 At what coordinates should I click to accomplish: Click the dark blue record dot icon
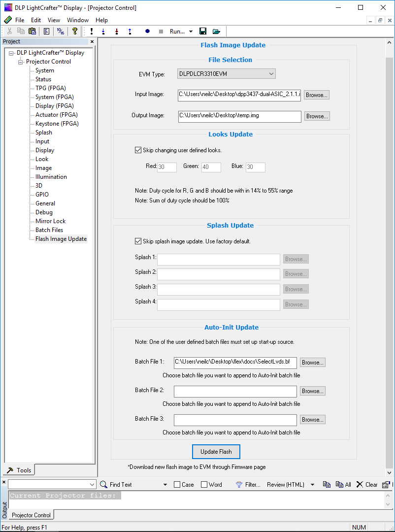click(x=147, y=31)
